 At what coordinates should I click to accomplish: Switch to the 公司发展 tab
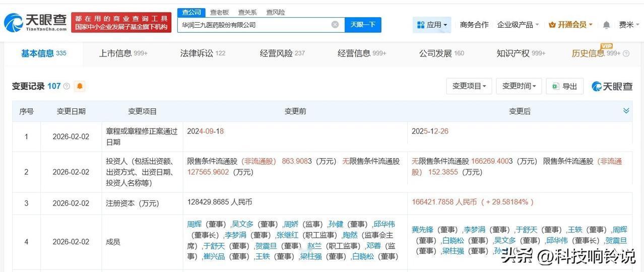coord(441,53)
